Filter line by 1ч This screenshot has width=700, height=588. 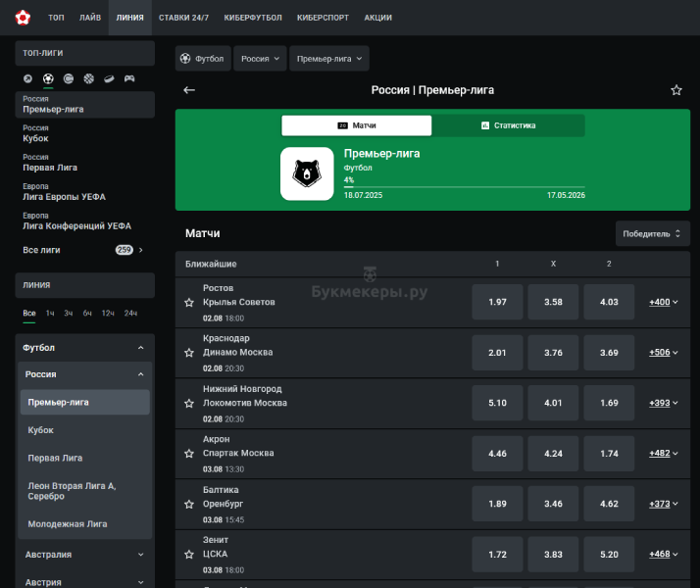[x=50, y=314]
